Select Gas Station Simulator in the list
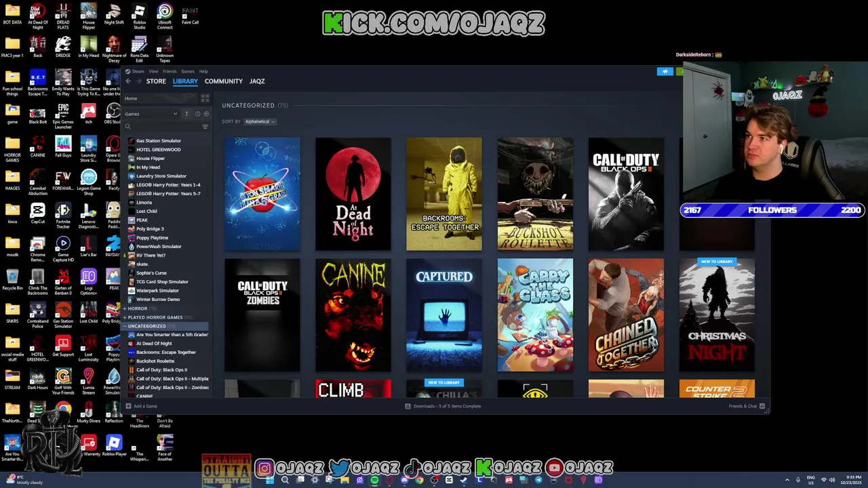The height and width of the screenshot is (488, 868). pos(159,141)
